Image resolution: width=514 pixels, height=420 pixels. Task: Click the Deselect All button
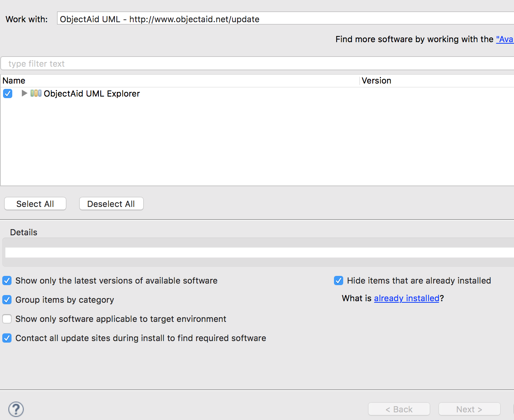point(111,204)
